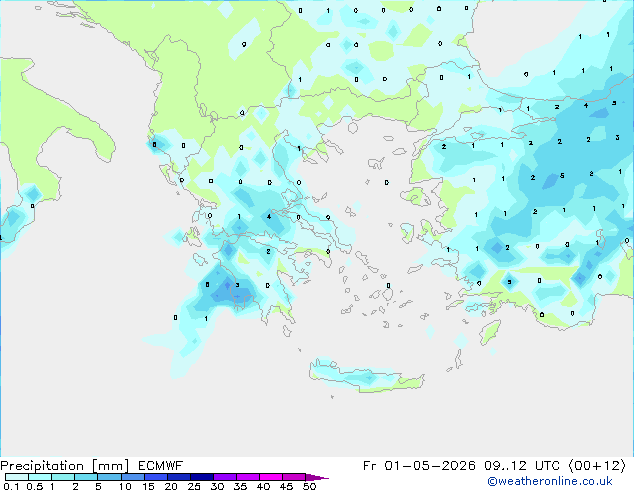Click the "20" legend scale value
Image resolution: width=634 pixels, height=490 pixels.
pos(171,486)
